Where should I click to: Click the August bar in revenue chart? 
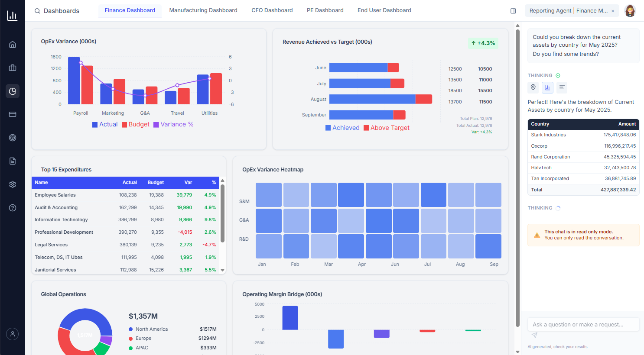pyautogui.click(x=381, y=99)
